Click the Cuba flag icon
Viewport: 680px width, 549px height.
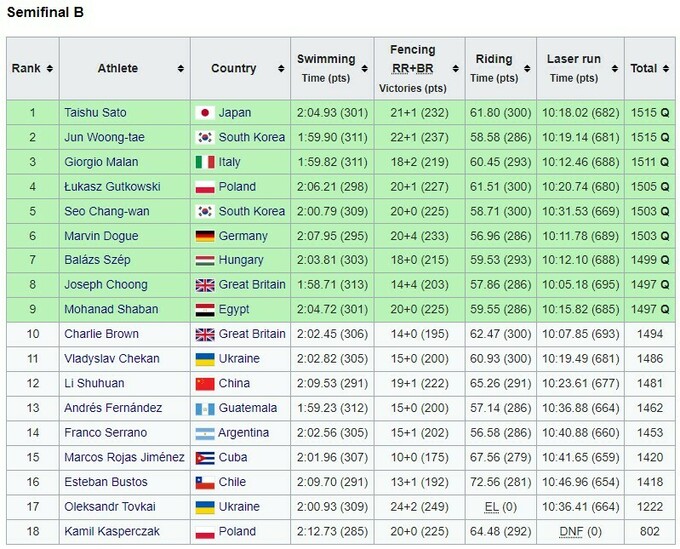click(x=203, y=457)
